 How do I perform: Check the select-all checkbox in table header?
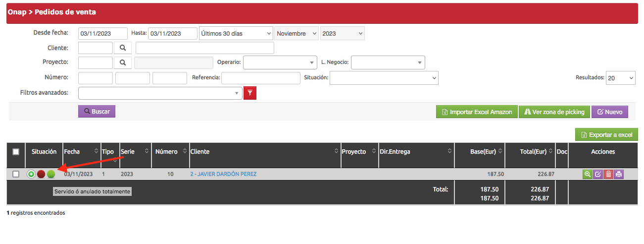click(16, 152)
